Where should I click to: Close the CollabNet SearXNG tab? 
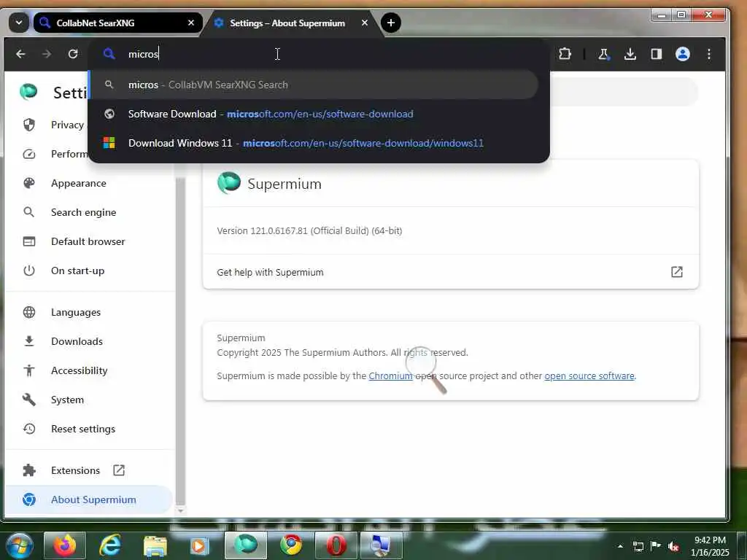191,23
